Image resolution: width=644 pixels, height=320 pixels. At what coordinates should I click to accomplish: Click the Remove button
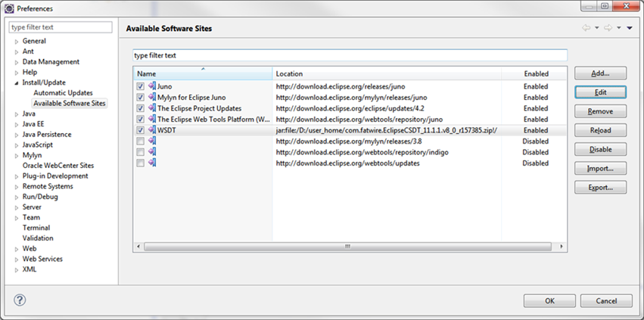click(x=600, y=111)
